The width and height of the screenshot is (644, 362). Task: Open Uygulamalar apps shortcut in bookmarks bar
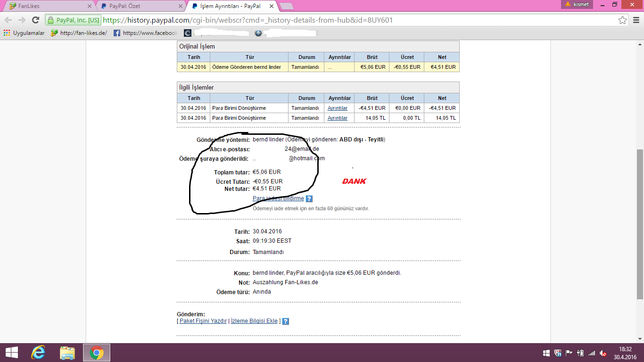tap(24, 33)
